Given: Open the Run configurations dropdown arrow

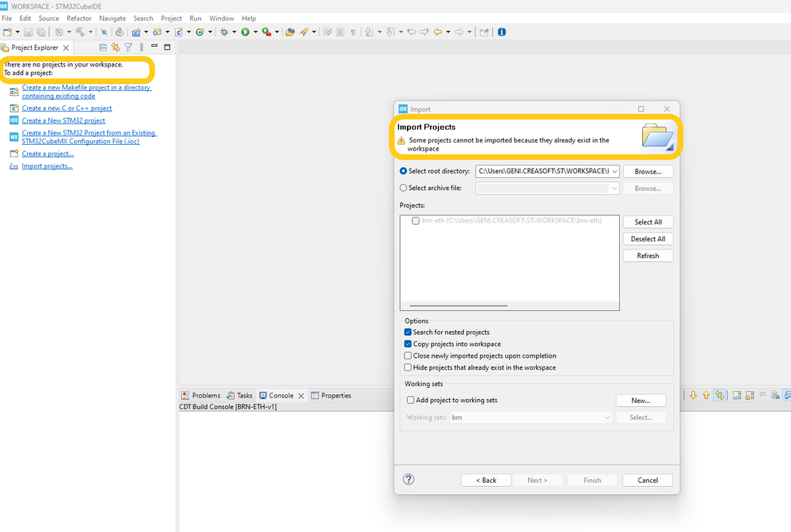Looking at the screenshot, I should pos(255,32).
